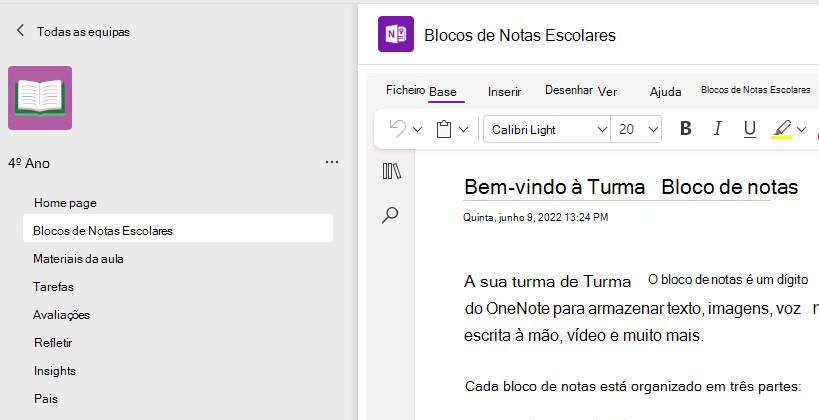
Task: Switch to the Desenhar ribbon tab
Action: pyautogui.click(x=568, y=90)
